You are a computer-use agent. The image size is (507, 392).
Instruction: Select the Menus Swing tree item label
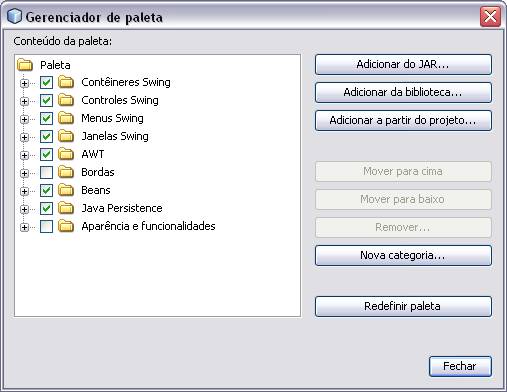click(112, 118)
